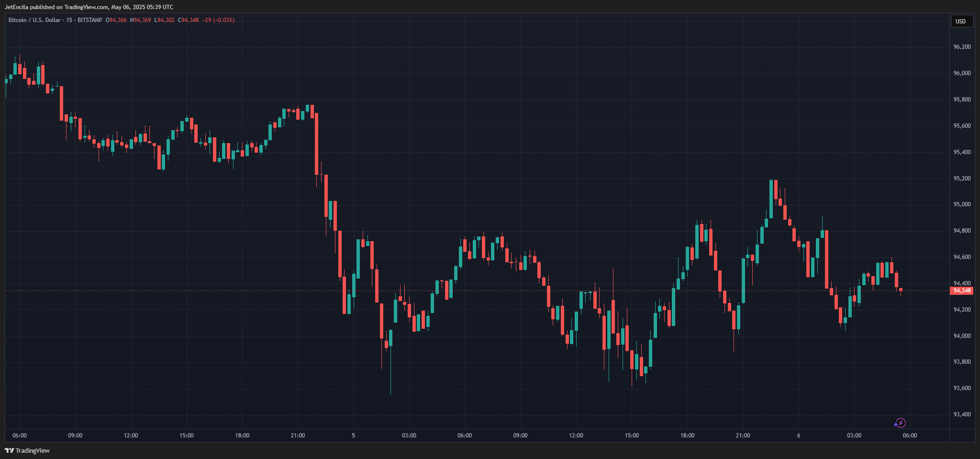Click the −29 (−0.03%) change value
This screenshot has height=459, width=980.
pos(218,20)
